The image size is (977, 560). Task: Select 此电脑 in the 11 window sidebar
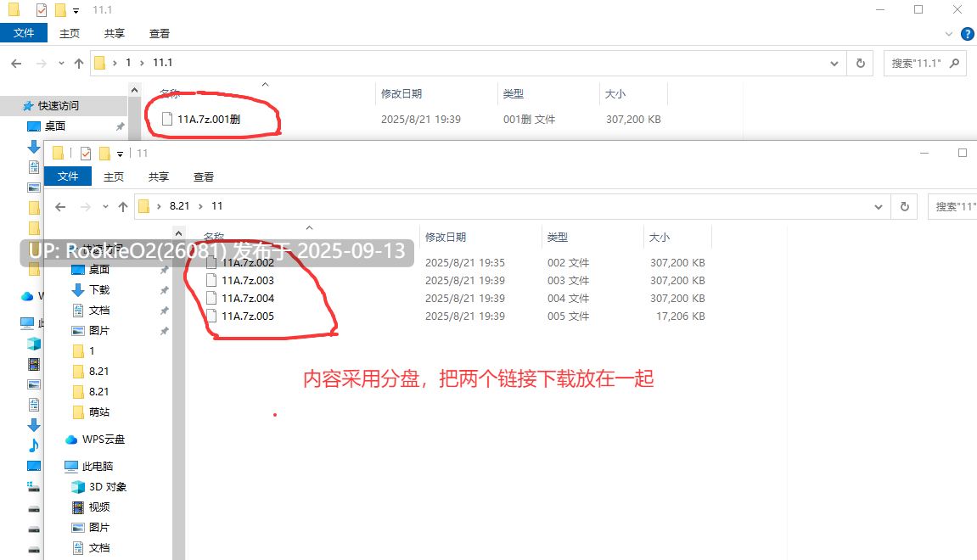coord(98,466)
